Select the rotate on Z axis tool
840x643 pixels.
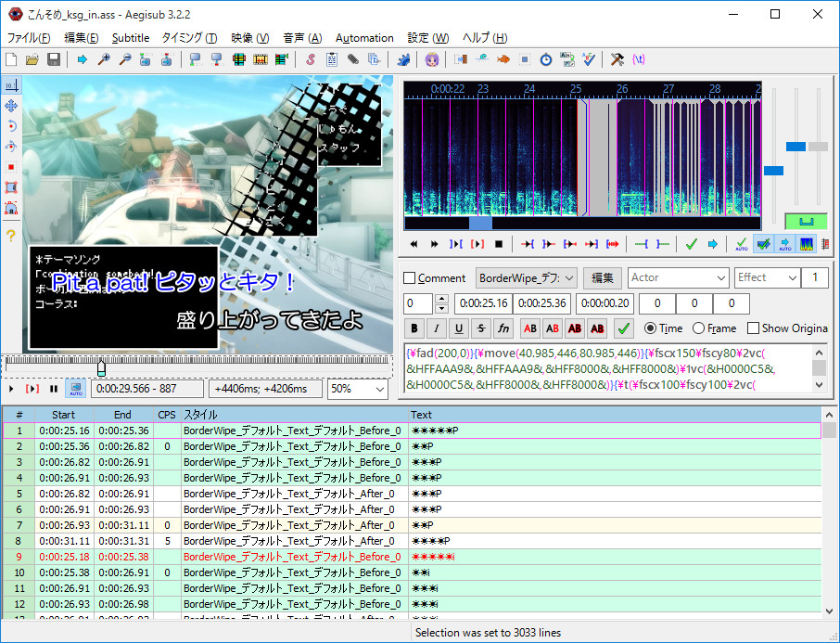11,126
